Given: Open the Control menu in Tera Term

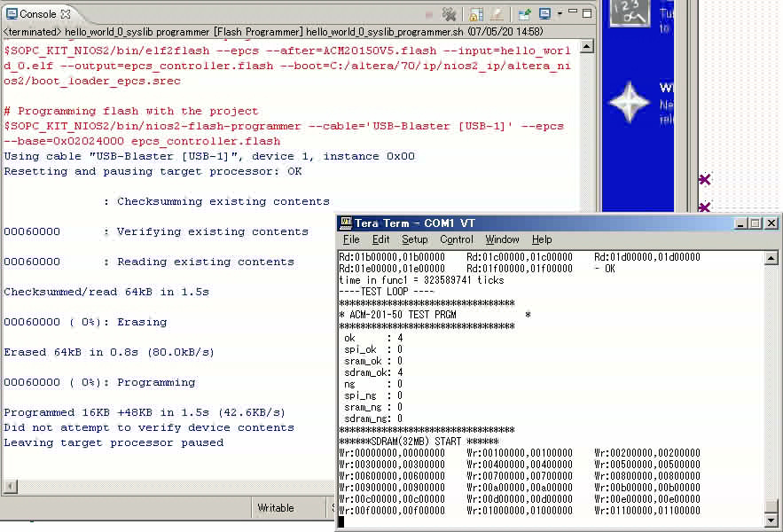Looking at the screenshot, I should [x=456, y=239].
